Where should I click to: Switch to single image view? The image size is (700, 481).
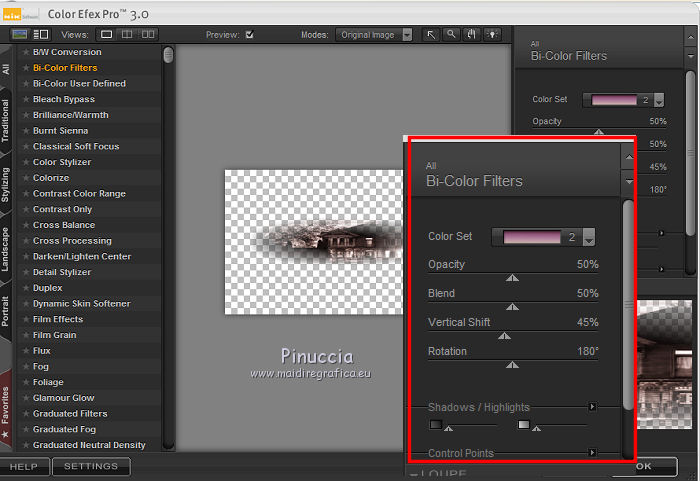(x=106, y=34)
